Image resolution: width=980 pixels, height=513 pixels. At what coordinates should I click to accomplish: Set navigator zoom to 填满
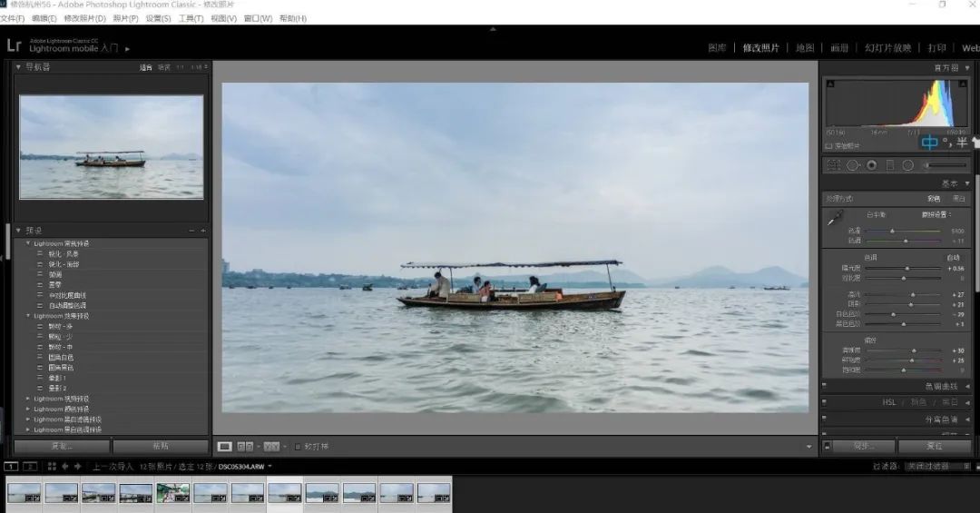(x=163, y=67)
